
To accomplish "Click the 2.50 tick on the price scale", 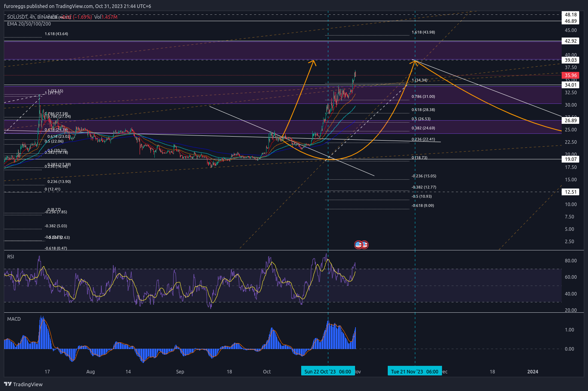I will pos(570,242).
